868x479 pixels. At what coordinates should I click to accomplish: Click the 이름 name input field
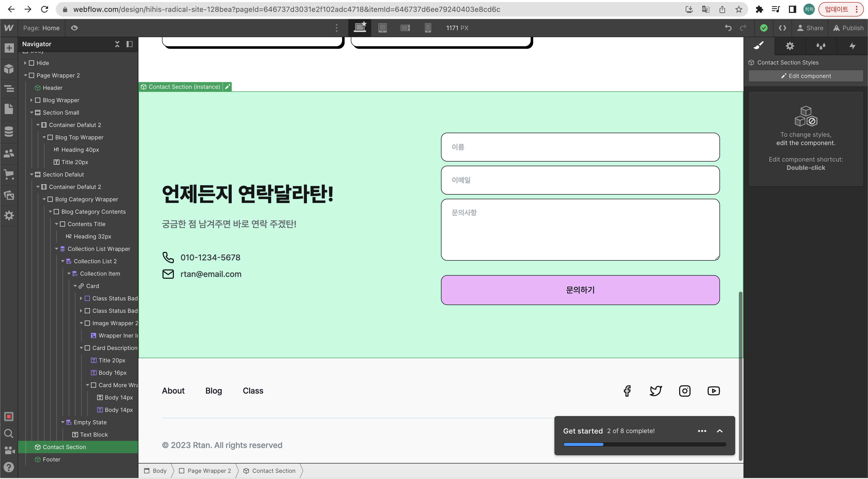click(x=580, y=147)
